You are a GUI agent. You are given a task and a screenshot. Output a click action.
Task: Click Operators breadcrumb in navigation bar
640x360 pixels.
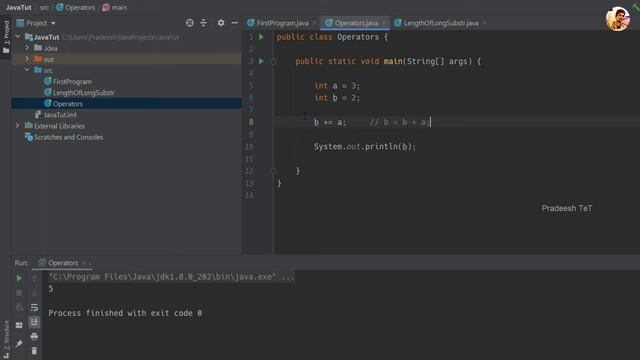point(76,7)
